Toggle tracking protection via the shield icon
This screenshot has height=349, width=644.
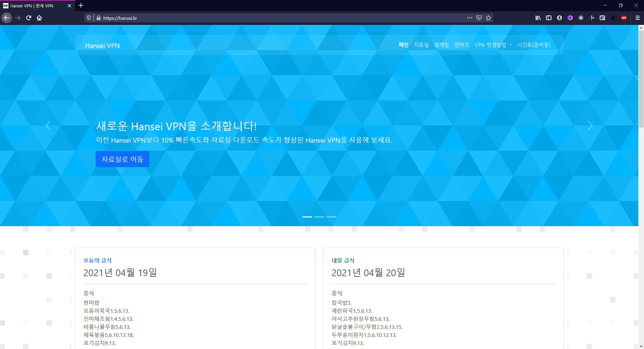click(x=89, y=18)
